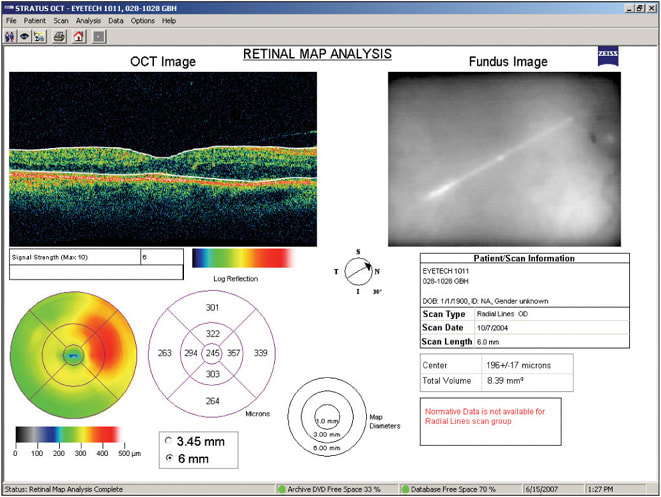Click the scan direction compass indicator

[x=358, y=271]
